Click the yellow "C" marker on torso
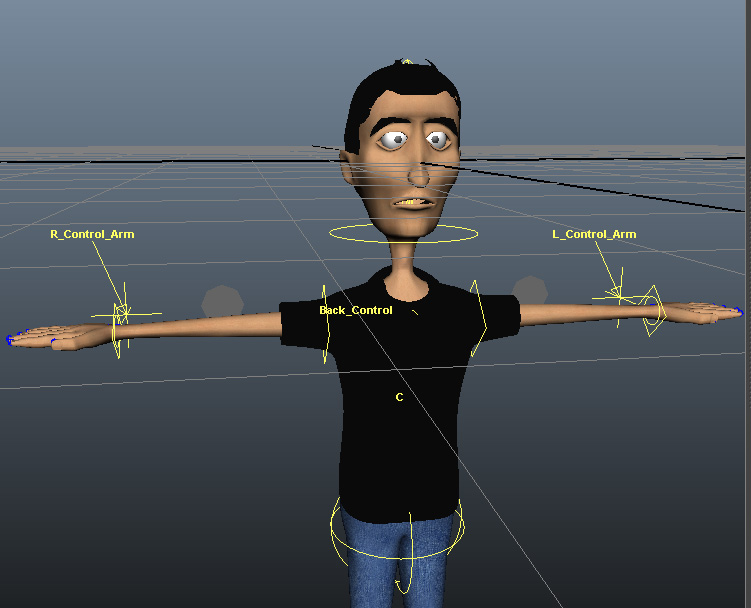Image resolution: width=751 pixels, height=608 pixels. (399, 397)
